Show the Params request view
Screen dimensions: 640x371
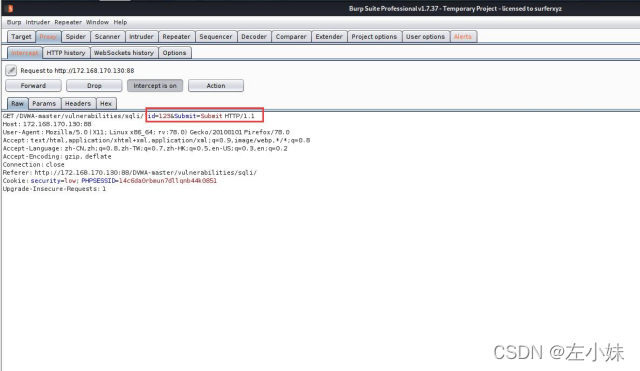pyautogui.click(x=44, y=104)
